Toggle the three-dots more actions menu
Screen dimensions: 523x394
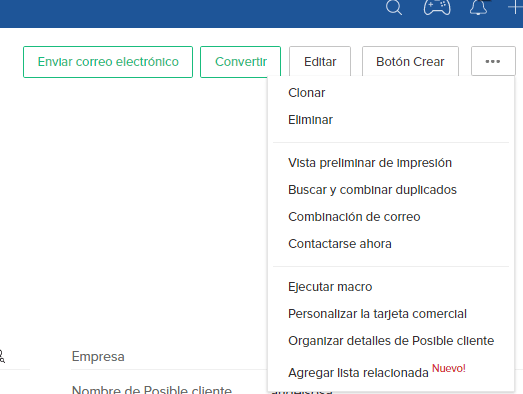pyautogui.click(x=493, y=61)
